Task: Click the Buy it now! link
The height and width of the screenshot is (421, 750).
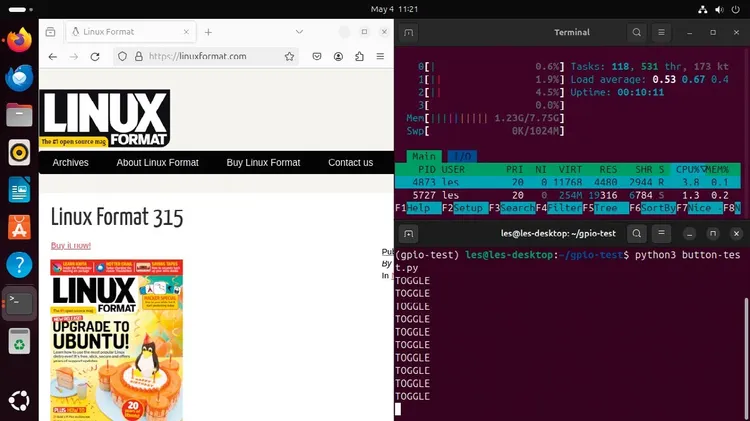Action: [71, 245]
